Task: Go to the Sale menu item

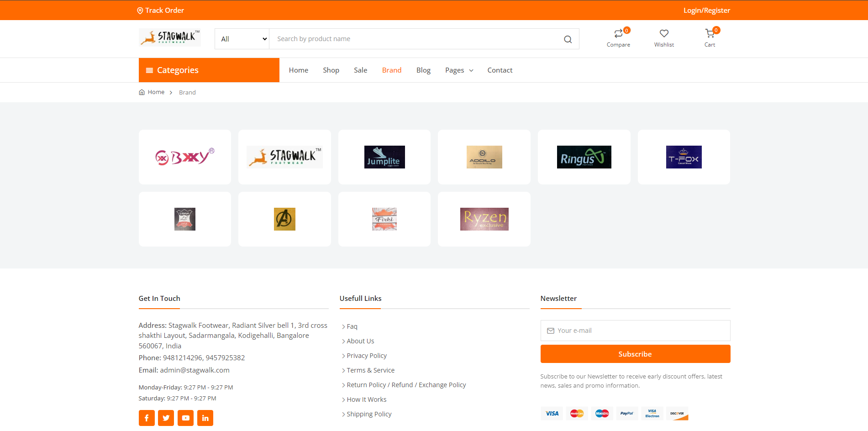Action: 360,70
